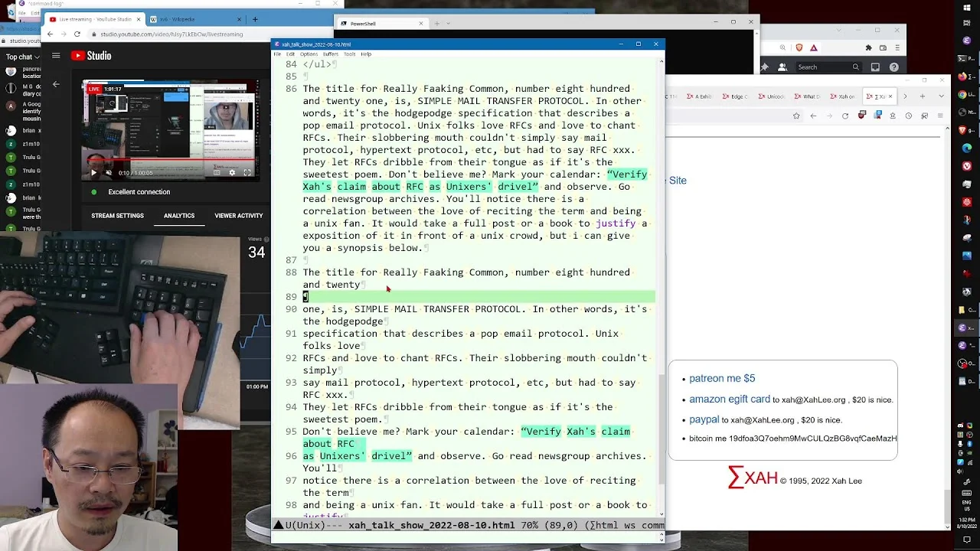Open the Emacs Options menu
Screen dimensions: 980x551
309,54
